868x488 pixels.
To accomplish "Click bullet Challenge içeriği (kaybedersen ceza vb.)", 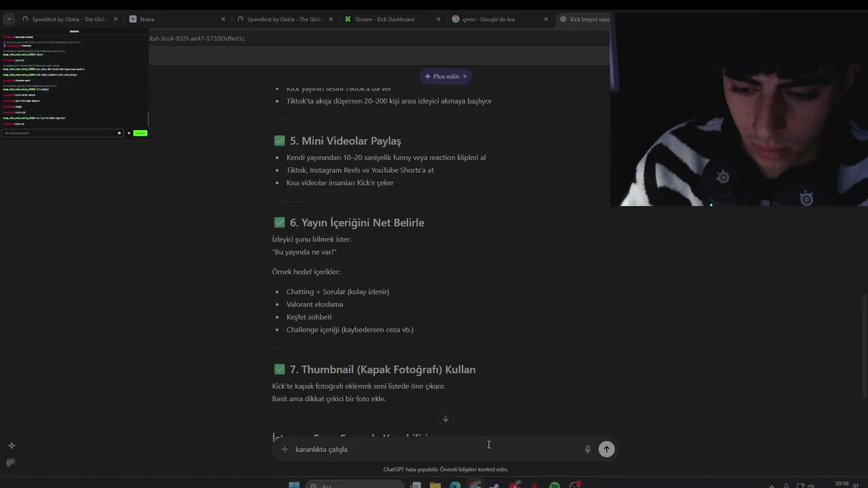I will [x=350, y=329].
